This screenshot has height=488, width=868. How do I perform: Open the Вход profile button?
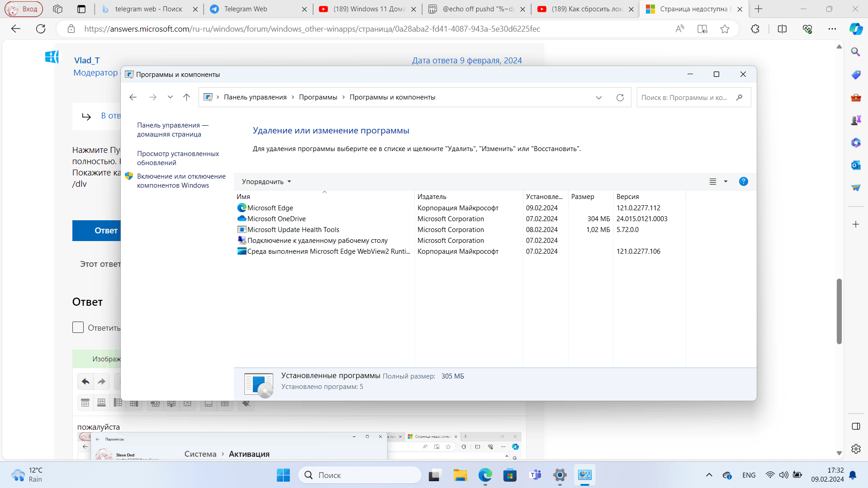coord(24,9)
